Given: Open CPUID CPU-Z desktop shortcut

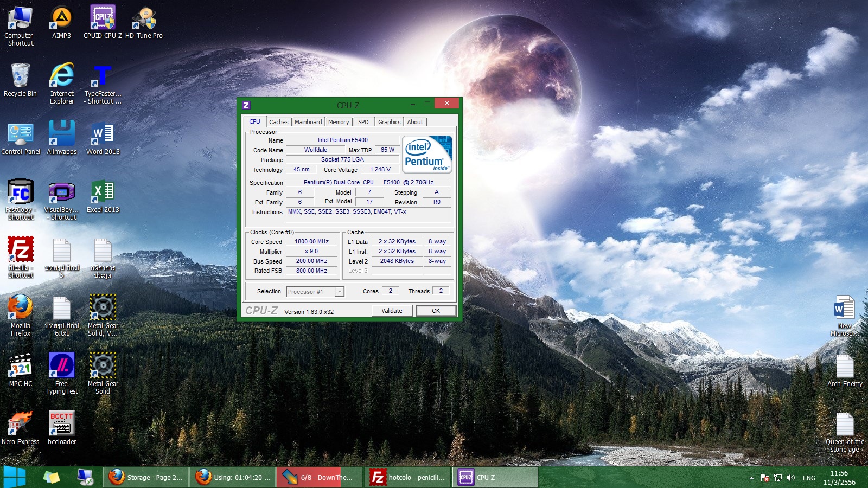Looking at the screenshot, I should [x=103, y=23].
